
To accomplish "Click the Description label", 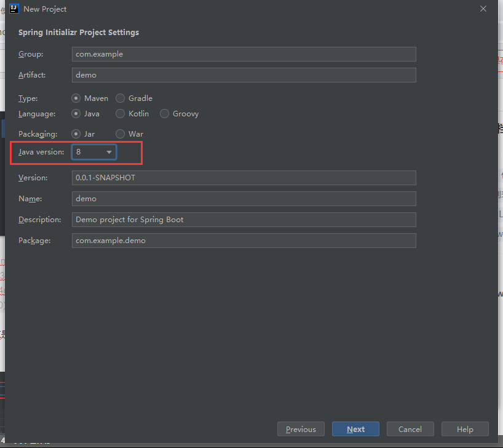I will click(x=40, y=220).
